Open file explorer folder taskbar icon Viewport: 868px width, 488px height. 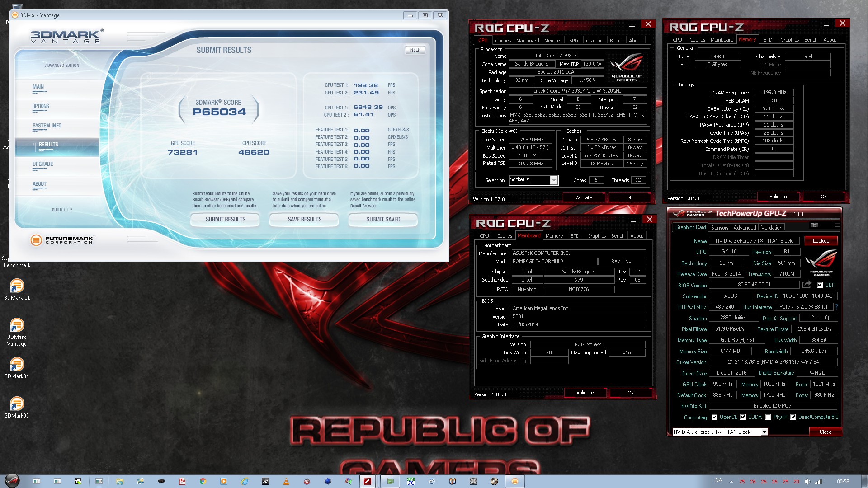coord(119,481)
